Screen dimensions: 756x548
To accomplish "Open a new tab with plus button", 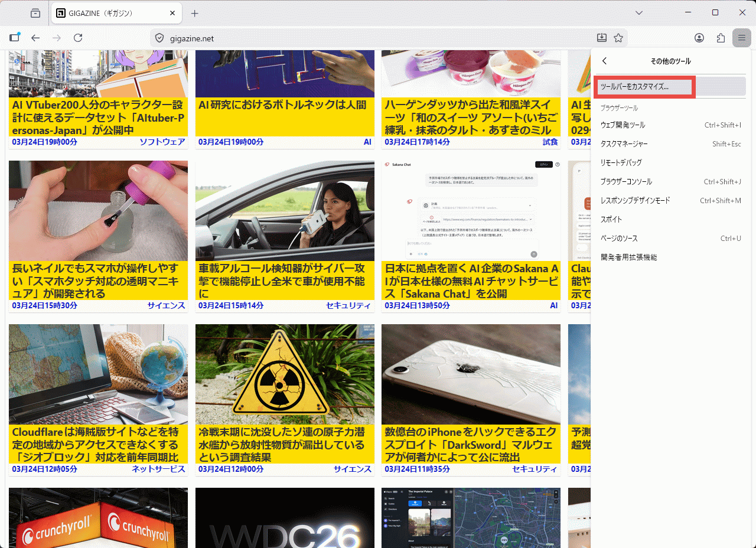I will click(x=194, y=13).
